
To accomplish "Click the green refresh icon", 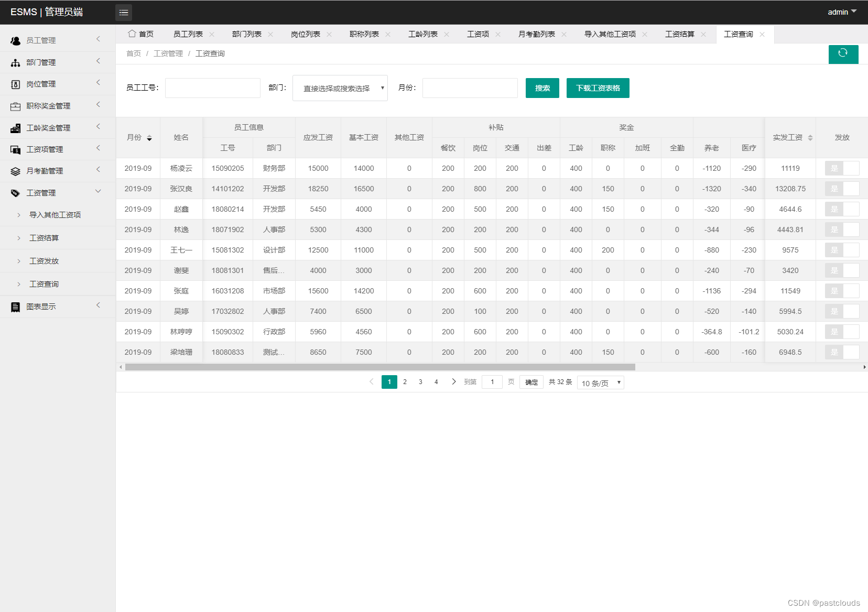I will click(843, 54).
